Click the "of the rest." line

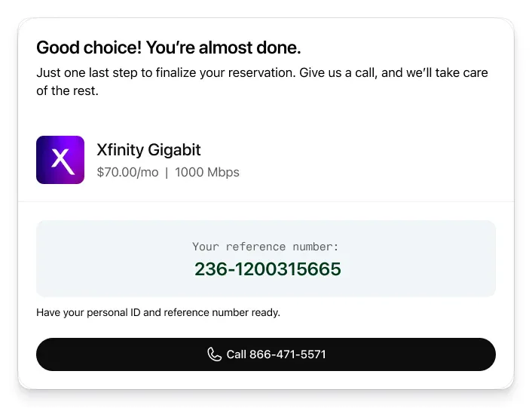(x=67, y=91)
